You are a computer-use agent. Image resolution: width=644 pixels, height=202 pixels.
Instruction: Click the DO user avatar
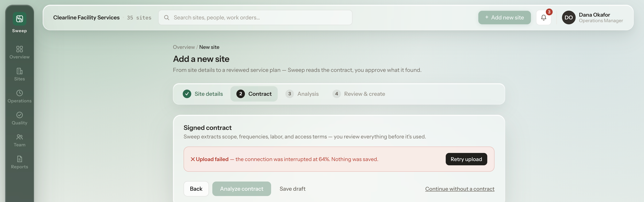pyautogui.click(x=568, y=17)
